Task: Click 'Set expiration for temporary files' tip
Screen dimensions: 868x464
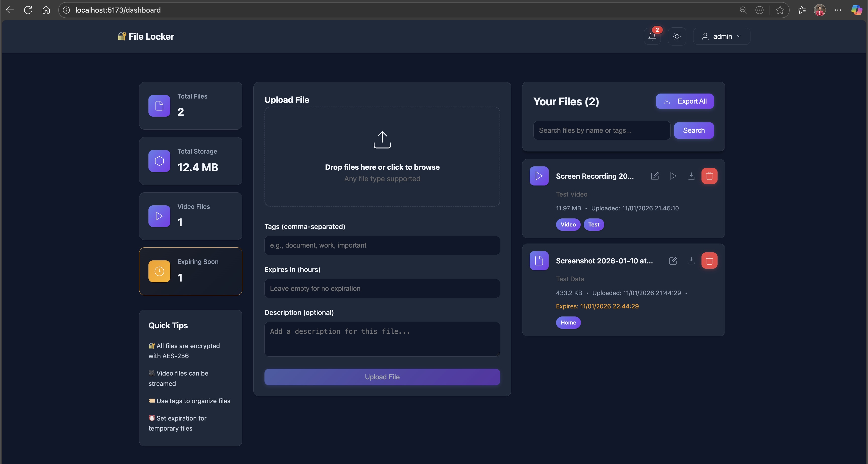Action: point(178,423)
